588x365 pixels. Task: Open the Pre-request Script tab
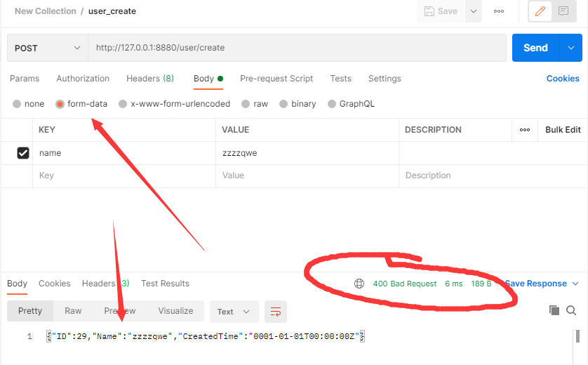[x=276, y=79]
